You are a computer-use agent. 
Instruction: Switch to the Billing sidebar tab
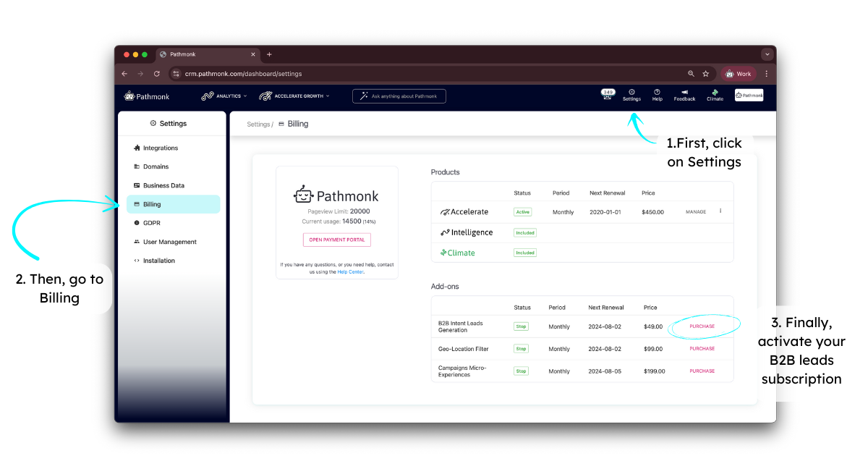(153, 204)
